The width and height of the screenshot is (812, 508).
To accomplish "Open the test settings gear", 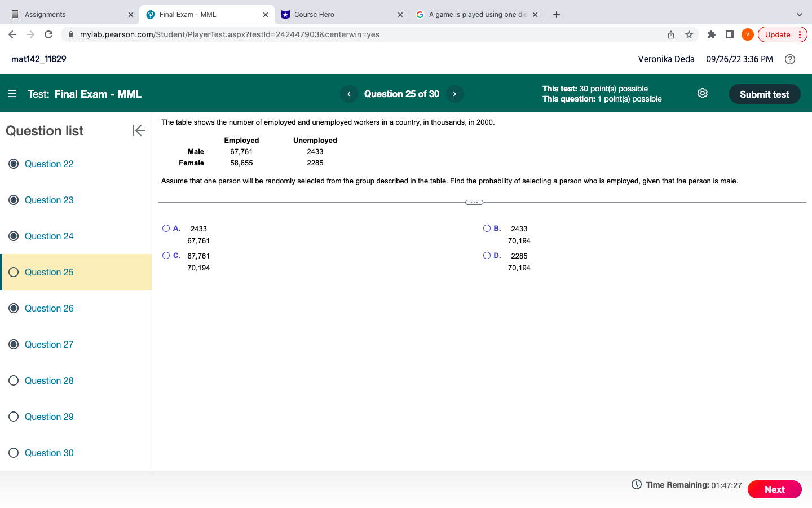I will click(x=703, y=93).
